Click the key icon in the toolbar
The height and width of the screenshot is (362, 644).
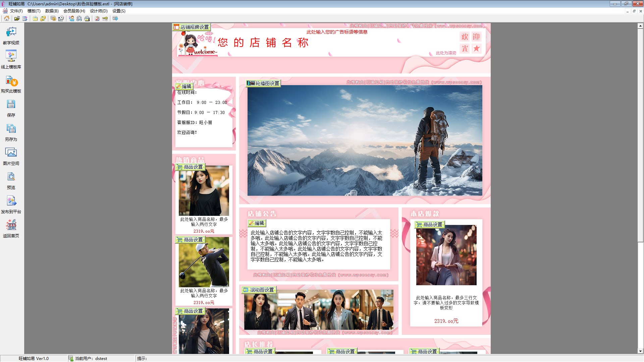pyautogui.click(x=105, y=18)
